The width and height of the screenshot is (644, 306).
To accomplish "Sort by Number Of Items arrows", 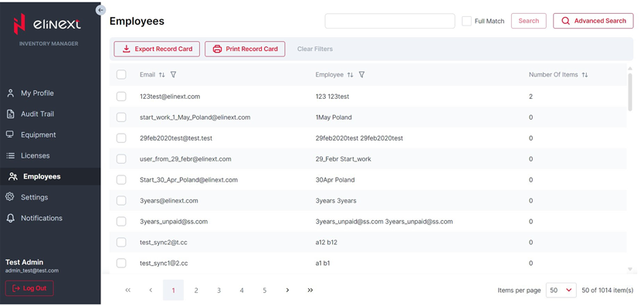I will click(585, 75).
